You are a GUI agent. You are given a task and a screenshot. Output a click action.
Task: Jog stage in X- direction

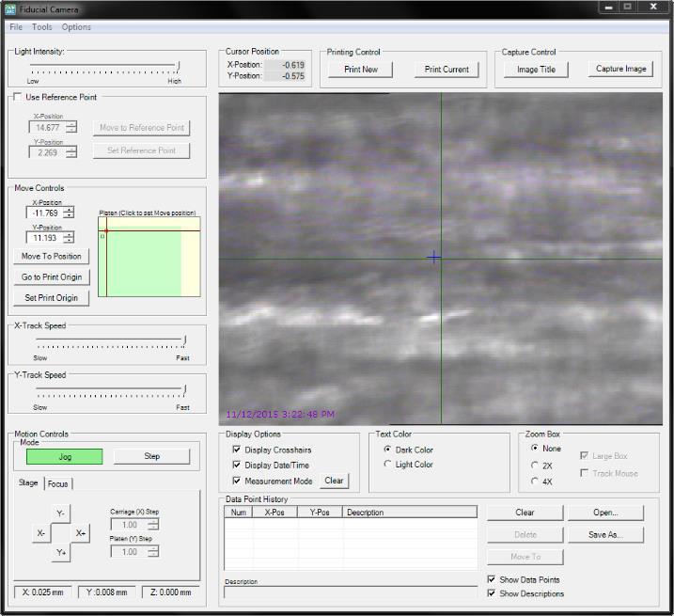click(41, 533)
